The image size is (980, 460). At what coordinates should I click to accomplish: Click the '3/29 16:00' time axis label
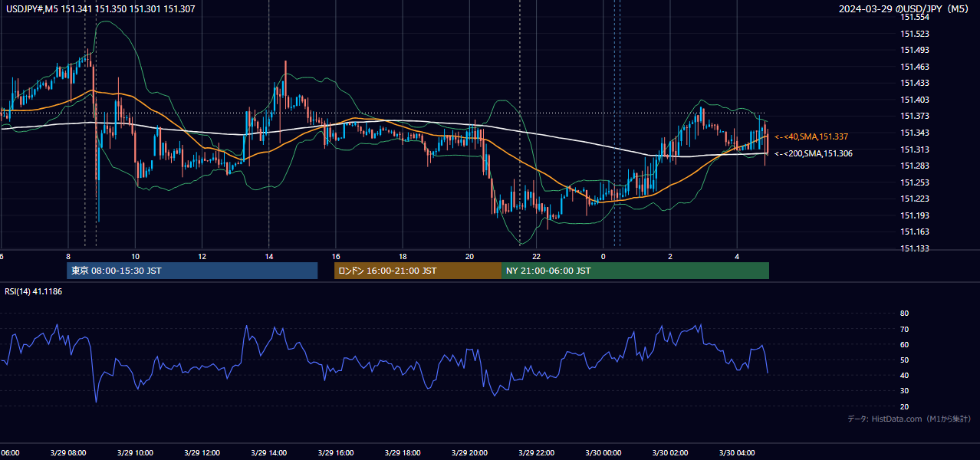[335, 452]
